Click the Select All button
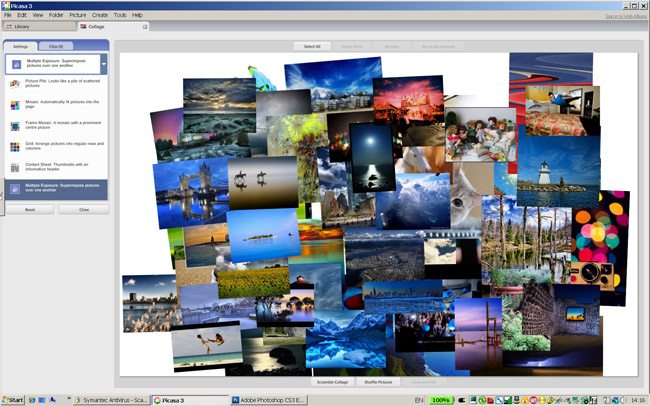This screenshot has height=406, width=650. pos(312,46)
